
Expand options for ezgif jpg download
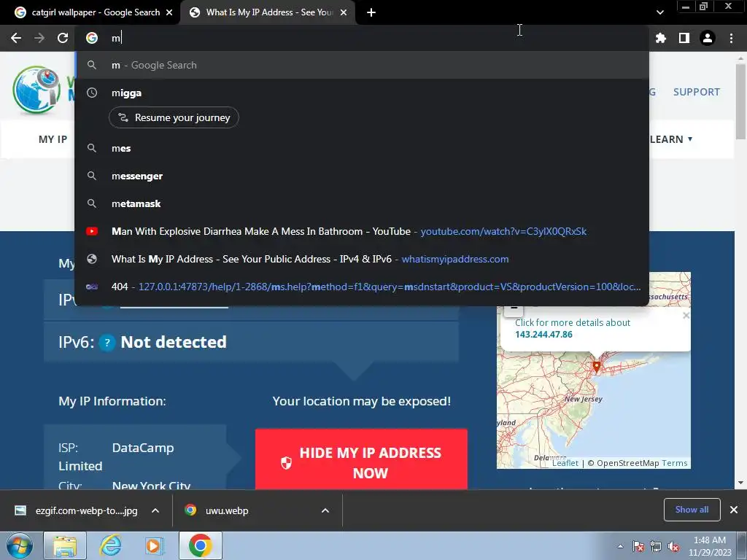point(155,510)
